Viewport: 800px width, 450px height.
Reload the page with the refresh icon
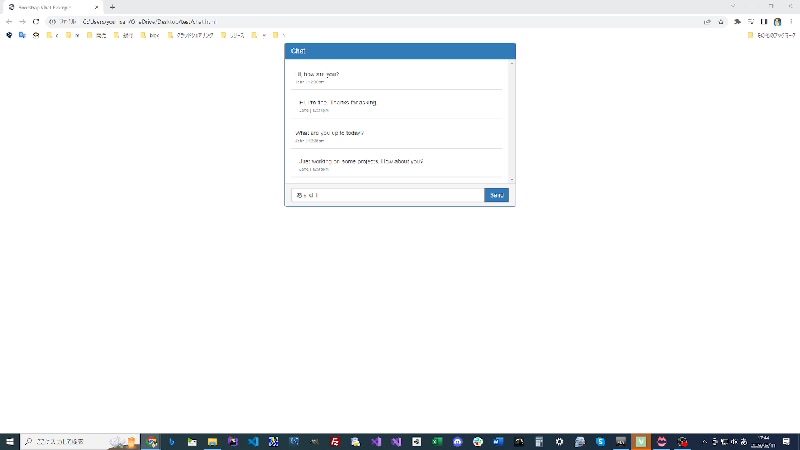[36, 21]
